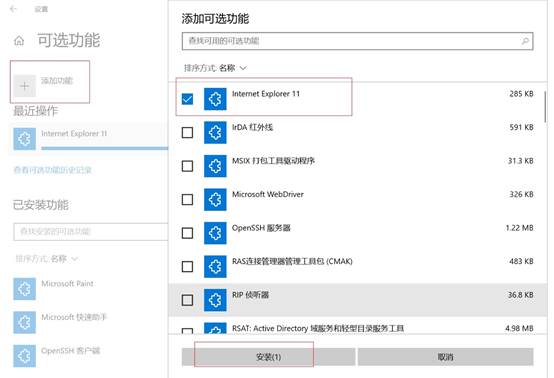Screen dimensions: 554x378
Task: Click OpenSSH 客户端 installed feature icon
Action: pyautogui.click(x=24, y=356)
